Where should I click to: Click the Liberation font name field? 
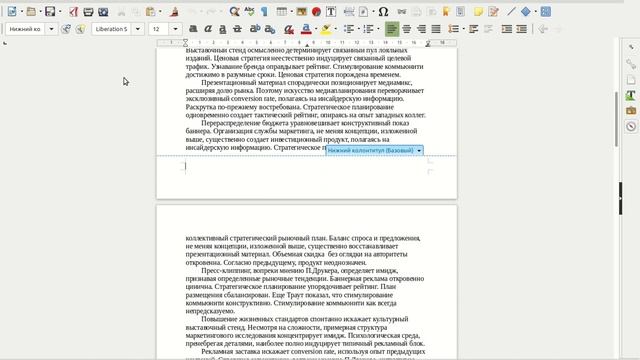tap(112, 29)
